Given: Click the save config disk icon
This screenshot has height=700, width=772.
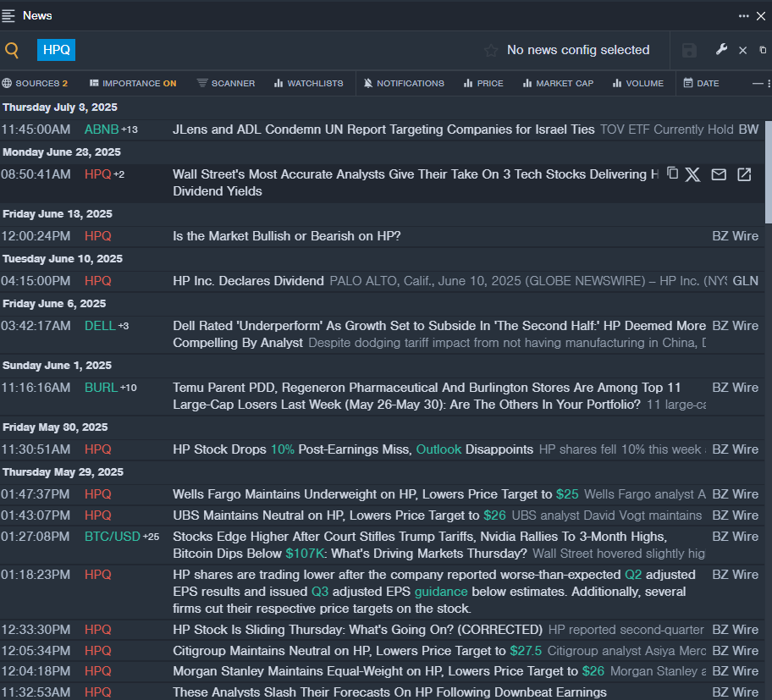Looking at the screenshot, I should tap(689, 50).
